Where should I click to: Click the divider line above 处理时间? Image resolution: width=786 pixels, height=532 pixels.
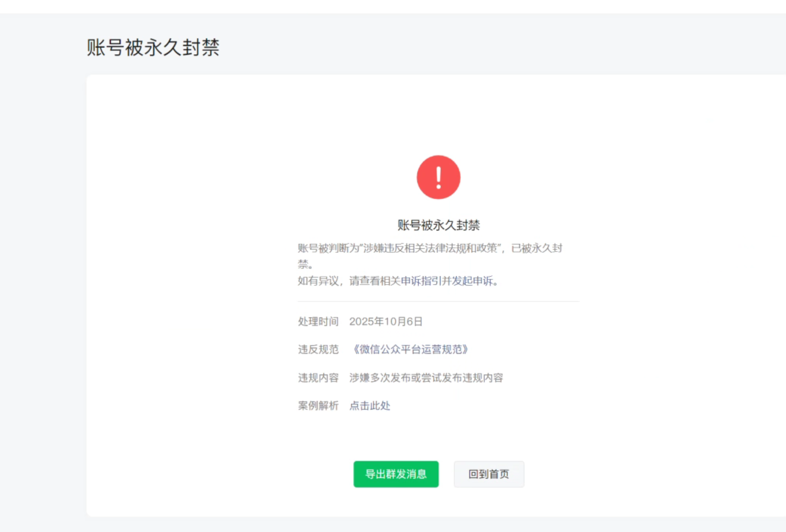(438, 301)
